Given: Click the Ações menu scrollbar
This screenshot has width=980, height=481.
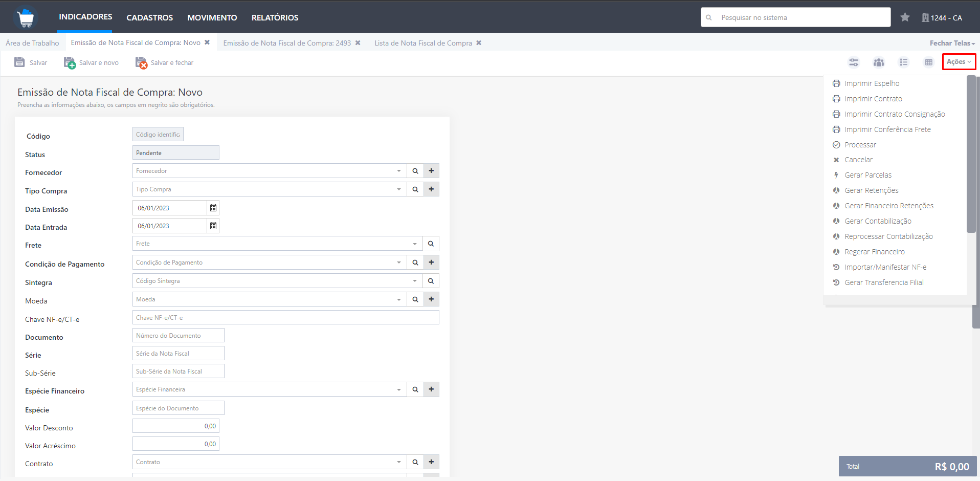Looking at the screenshot, I should [x=971, y=154].
